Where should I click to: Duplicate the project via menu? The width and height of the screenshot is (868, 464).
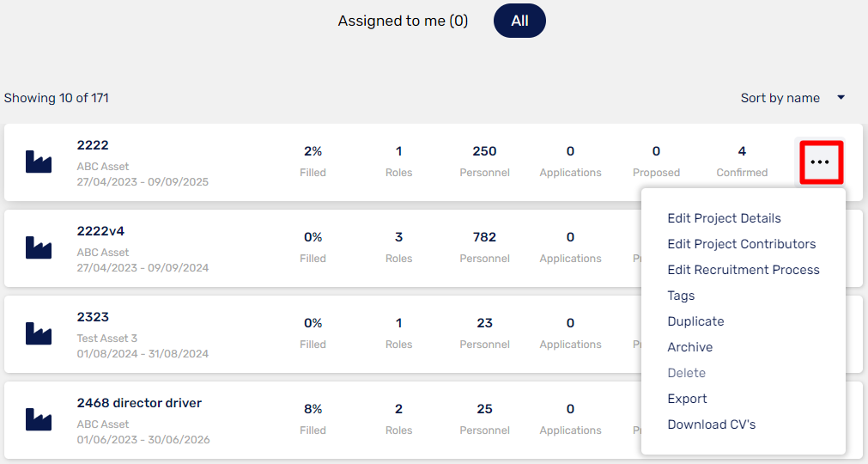click(695, 321)
